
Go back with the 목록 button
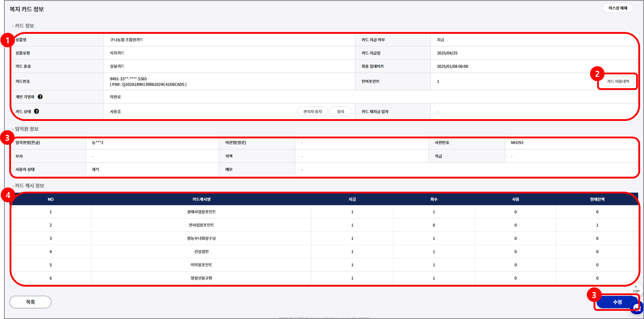[x=30, y=302]
